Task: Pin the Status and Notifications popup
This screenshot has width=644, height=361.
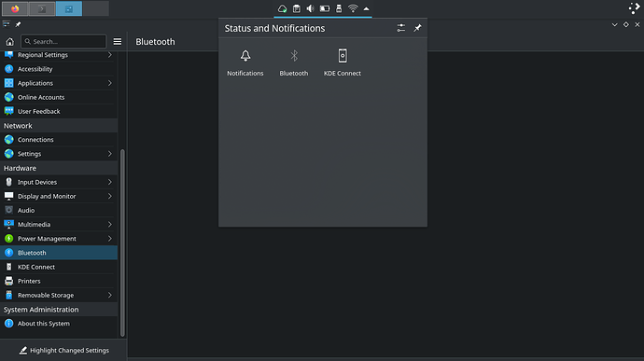Action: (417, 28)
